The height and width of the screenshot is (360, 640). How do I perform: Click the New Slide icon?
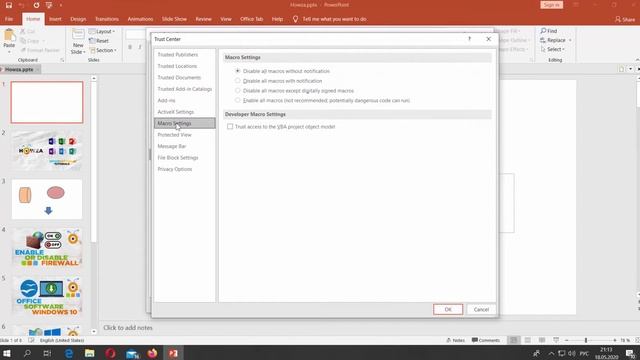point(78,35)
